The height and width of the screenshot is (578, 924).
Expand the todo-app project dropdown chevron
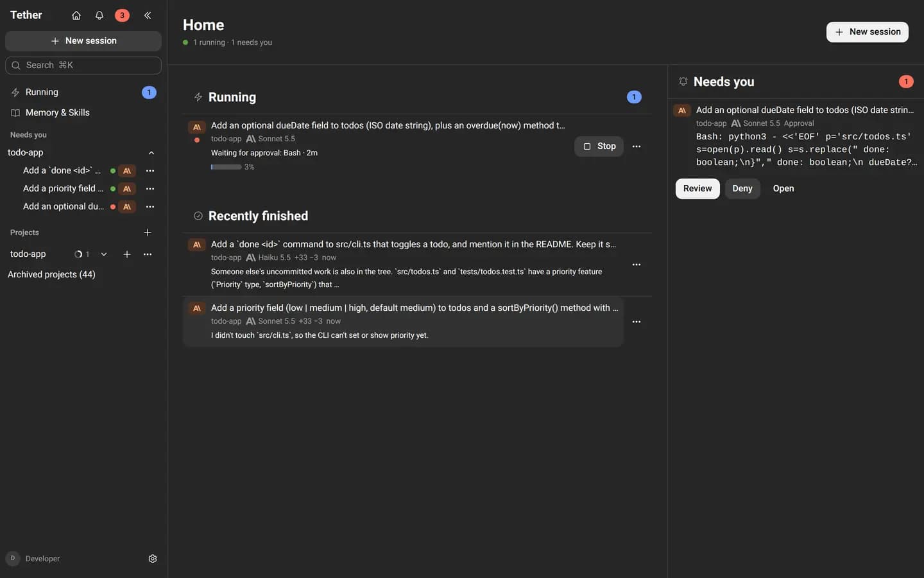(104, 254)
